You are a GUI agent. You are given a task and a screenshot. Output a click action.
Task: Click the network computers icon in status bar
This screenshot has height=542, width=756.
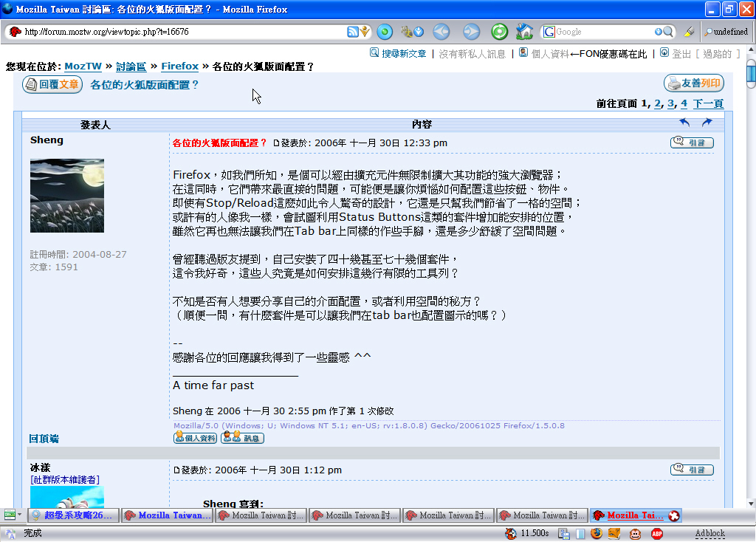[563, 533]
